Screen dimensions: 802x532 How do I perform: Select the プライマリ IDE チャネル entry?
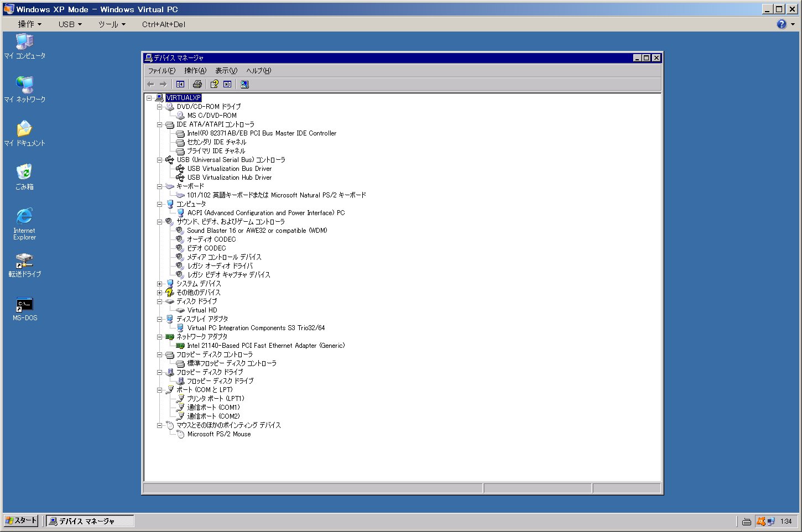(216, 151)
